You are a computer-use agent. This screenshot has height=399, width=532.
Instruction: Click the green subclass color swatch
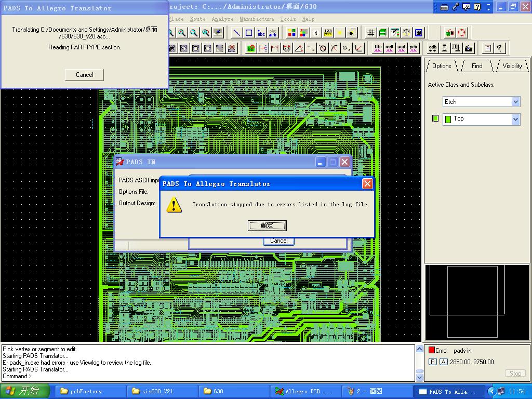[435, 118]
